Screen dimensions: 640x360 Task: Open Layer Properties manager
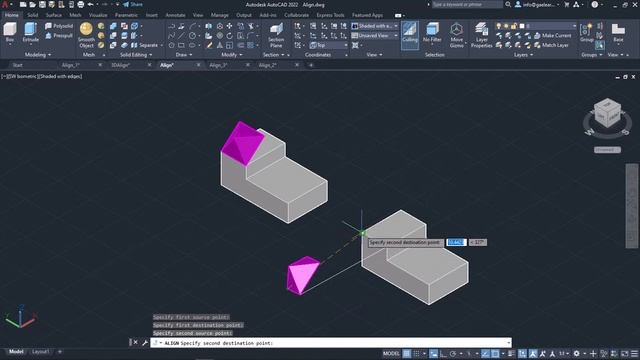click(x=482, y=35)
